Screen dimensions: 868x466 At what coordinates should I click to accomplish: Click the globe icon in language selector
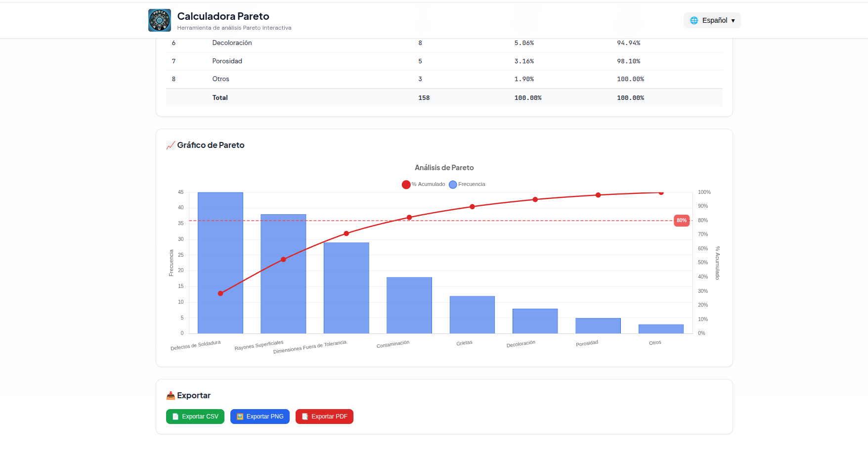pos(694,20)
